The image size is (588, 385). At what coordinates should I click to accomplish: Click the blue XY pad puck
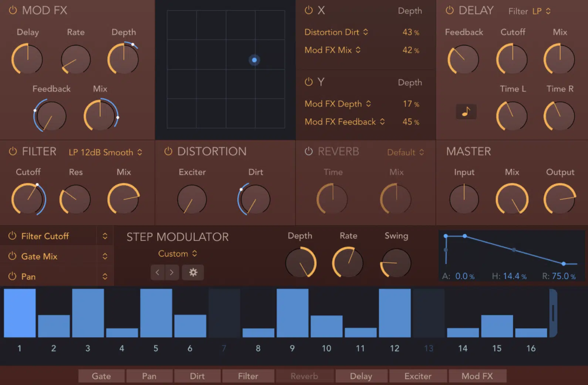tap(254, 60)
